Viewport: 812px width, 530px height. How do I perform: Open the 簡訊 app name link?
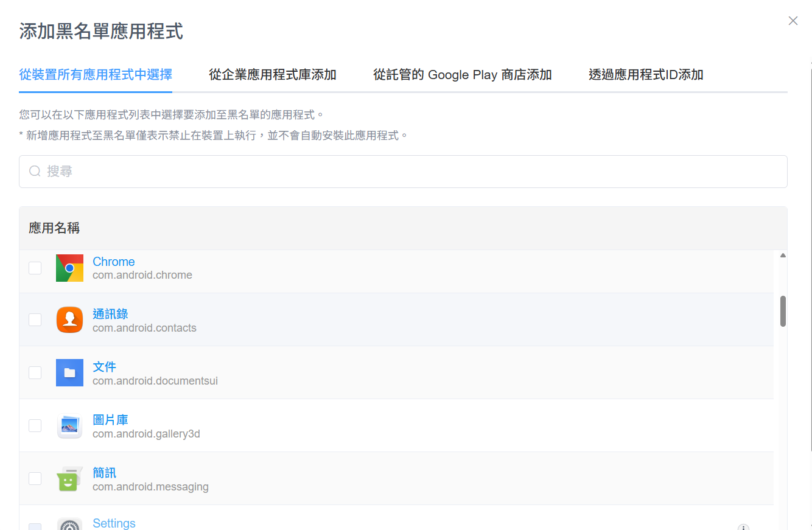(104, 473)
